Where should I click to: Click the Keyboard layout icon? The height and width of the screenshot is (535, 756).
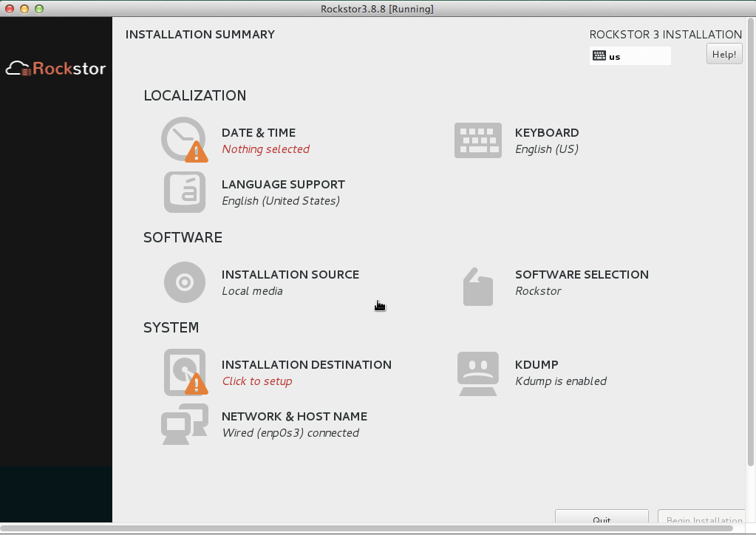[478, 140]
